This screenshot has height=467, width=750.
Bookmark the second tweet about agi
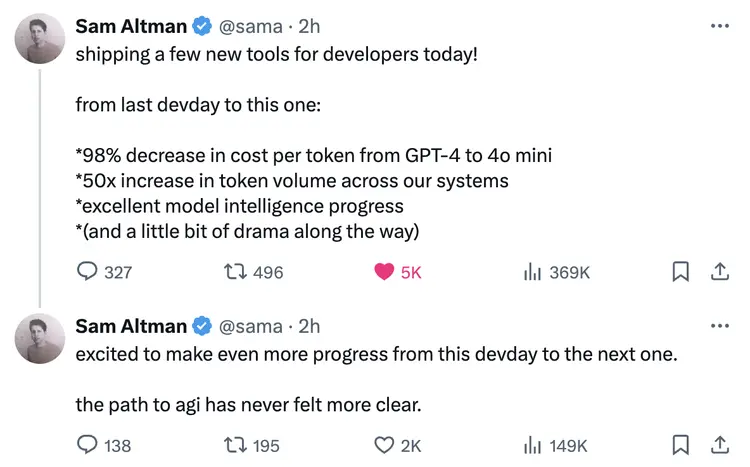click(x=681, y=445)
